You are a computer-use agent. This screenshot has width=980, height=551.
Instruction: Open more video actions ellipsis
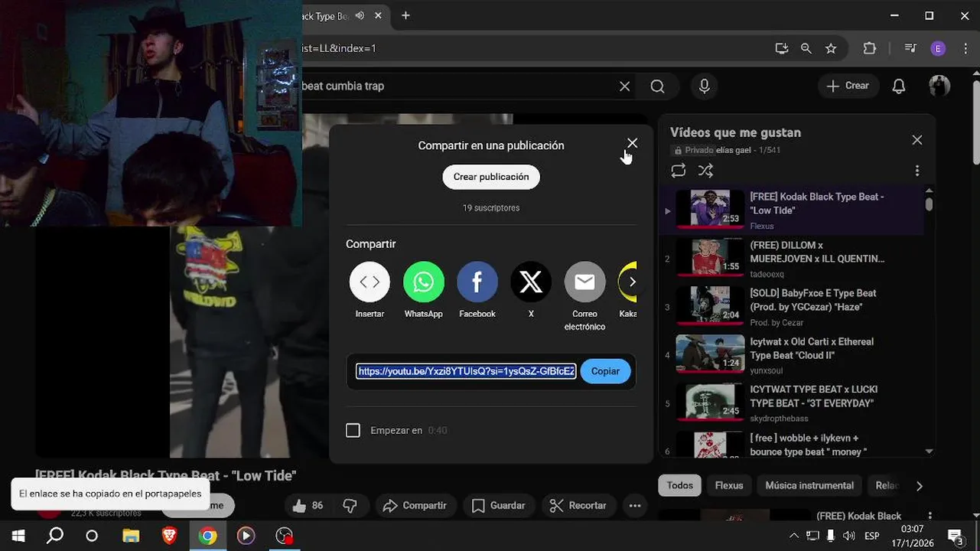tap(635, 505)
